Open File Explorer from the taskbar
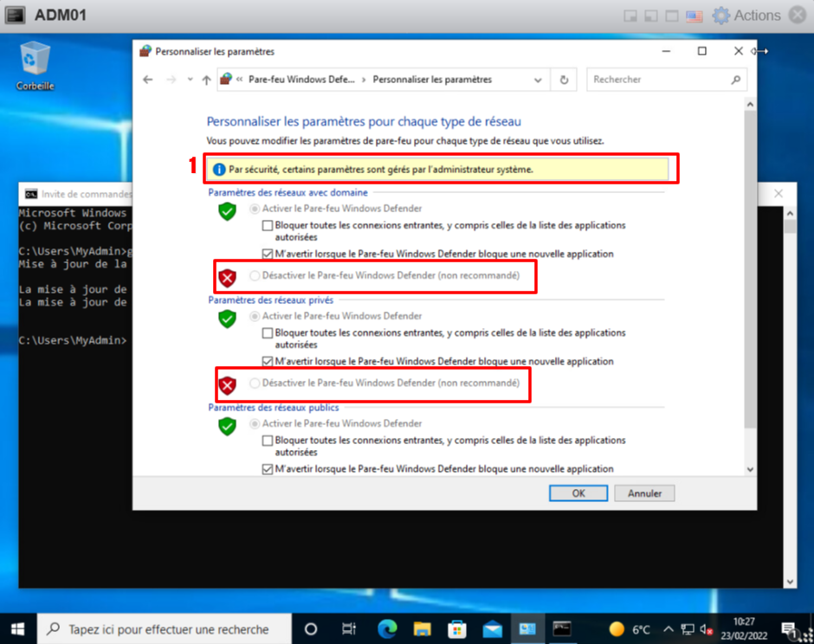 click(422, 628)
